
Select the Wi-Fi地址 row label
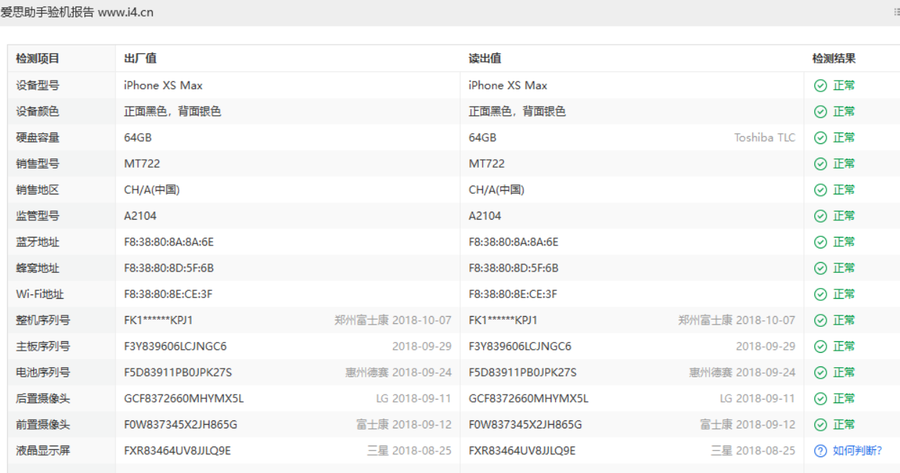(x=40, y=294)
